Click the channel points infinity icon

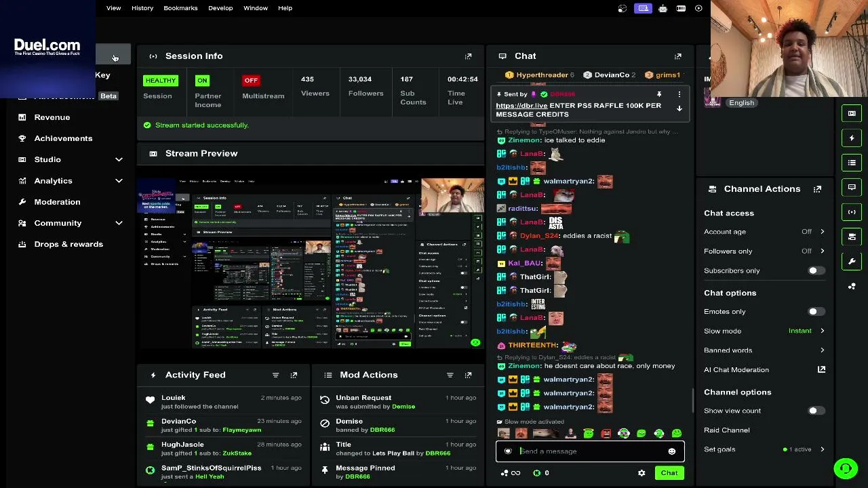(515, 473)
